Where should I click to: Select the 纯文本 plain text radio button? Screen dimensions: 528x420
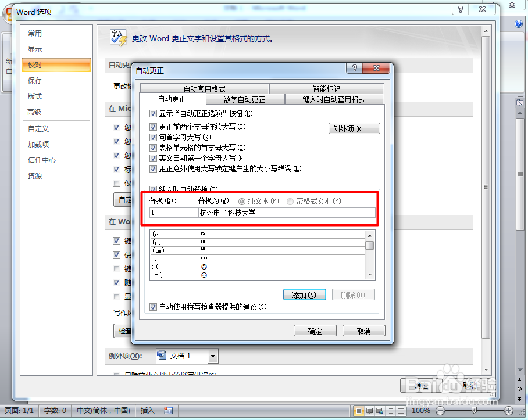point(241,202)
